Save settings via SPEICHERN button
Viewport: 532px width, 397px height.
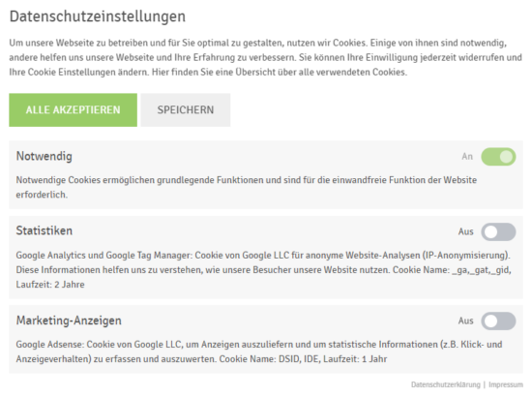pos(186,110)
